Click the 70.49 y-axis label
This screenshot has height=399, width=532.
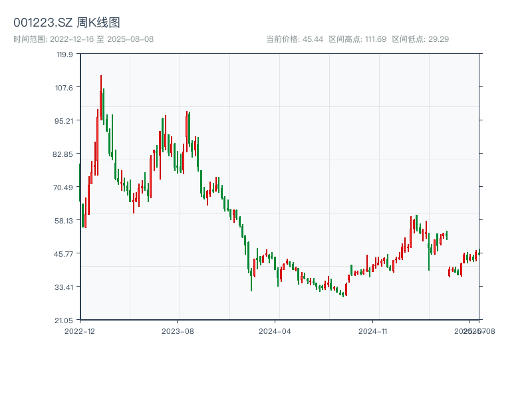click(63, 188)
